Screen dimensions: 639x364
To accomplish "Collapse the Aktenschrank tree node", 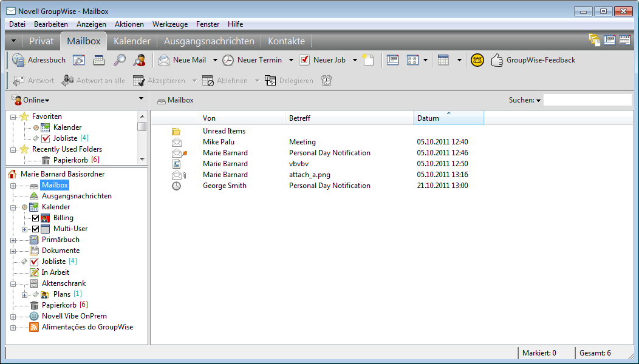I will [x=13, y=284].
